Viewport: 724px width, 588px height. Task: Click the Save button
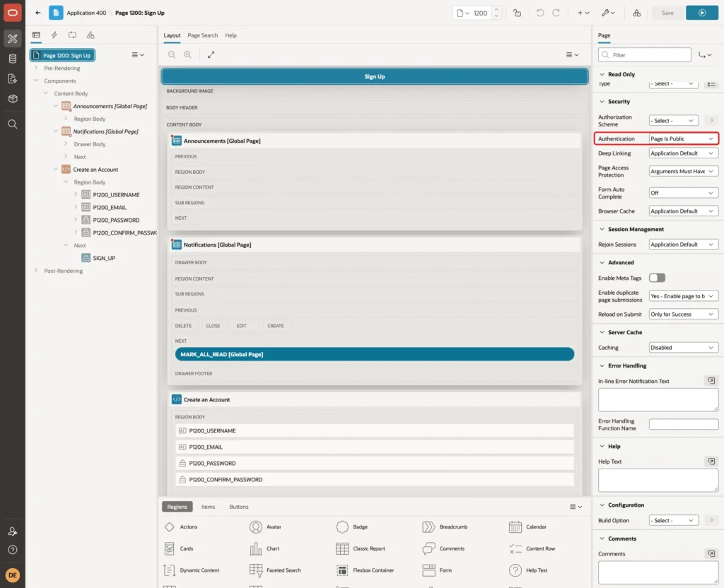(667, 13)
